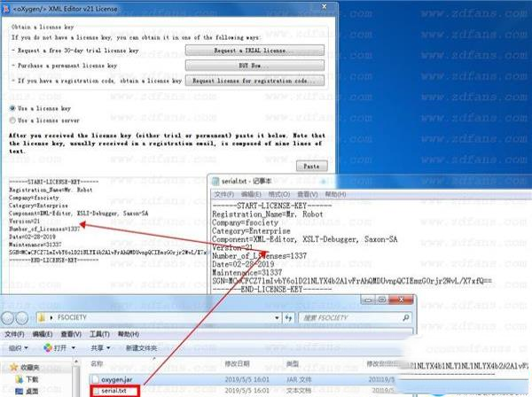Open the 查看(V) menu in Explorer
This screenshot has height=397, width=532.
coord(71,334)
